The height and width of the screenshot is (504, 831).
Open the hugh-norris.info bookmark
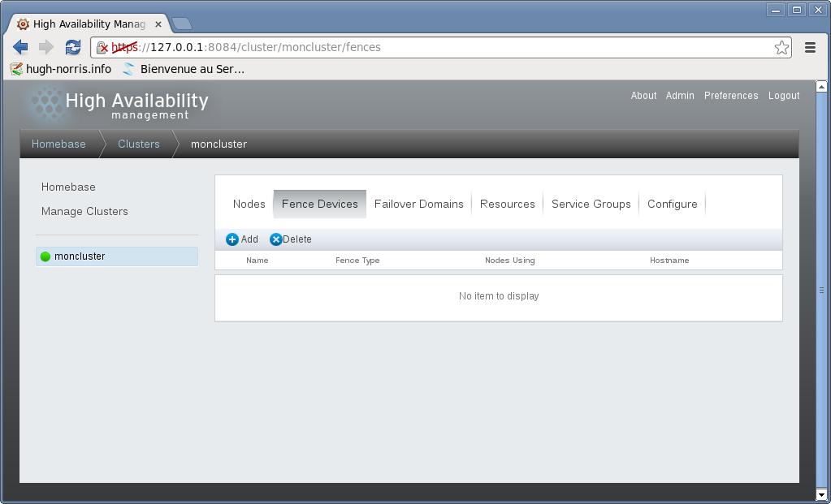[x=61, y=69]
